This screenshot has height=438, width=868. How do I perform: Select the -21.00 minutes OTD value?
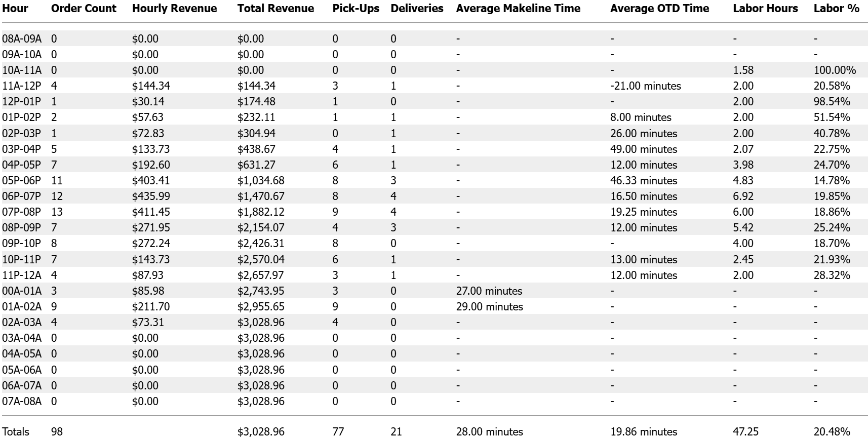645,86
